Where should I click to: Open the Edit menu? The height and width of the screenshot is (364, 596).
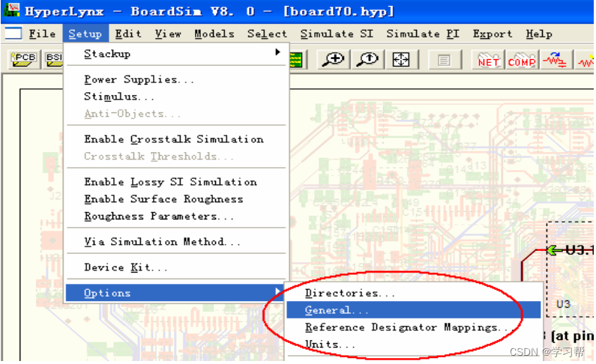[x=128, y=34]
